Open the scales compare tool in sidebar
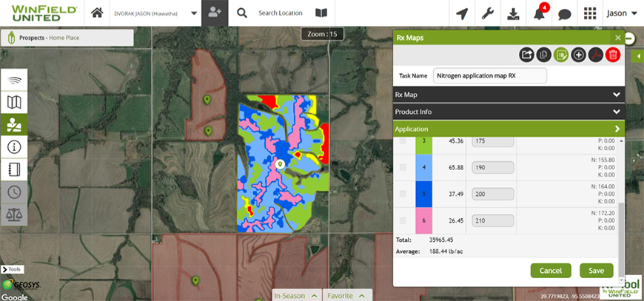The width and height of the screenshot is (644, 301). [14, 214]
